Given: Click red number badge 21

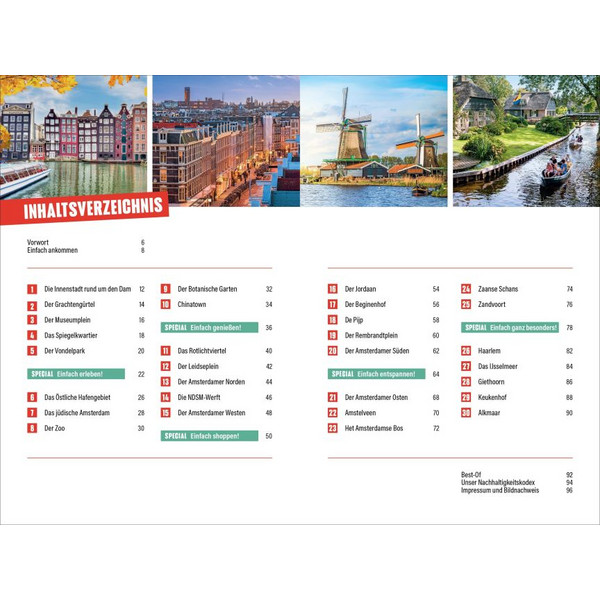Looking at the screenshot, I should 333,398.
